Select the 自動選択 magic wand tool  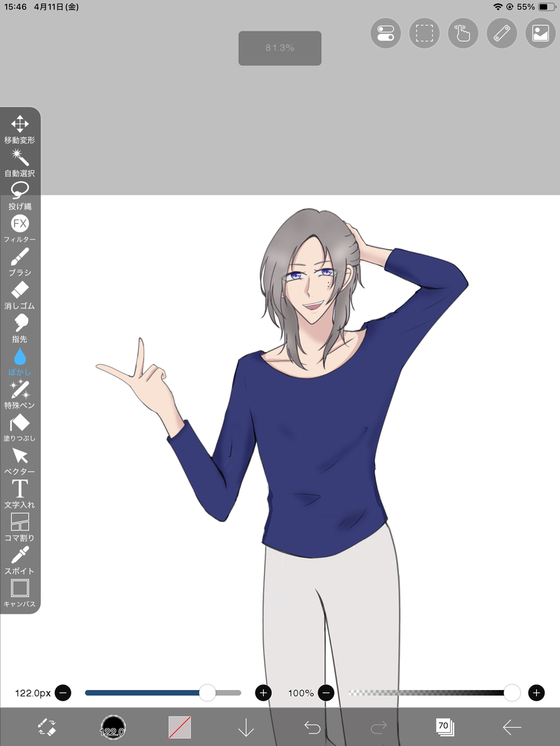[20, 163]
